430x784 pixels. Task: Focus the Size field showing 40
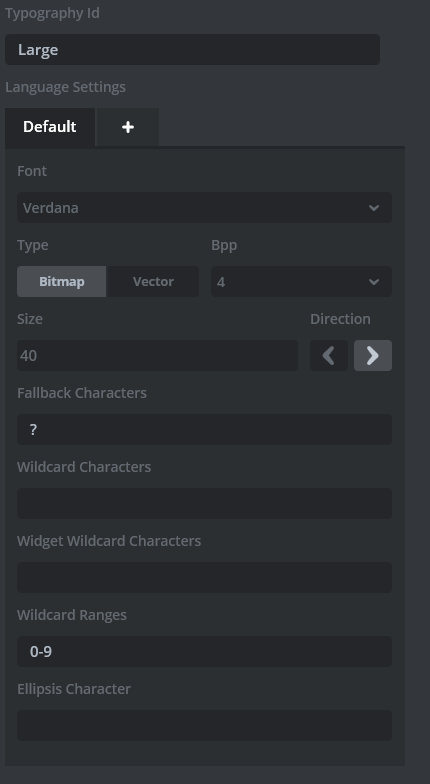click(158, 356)
